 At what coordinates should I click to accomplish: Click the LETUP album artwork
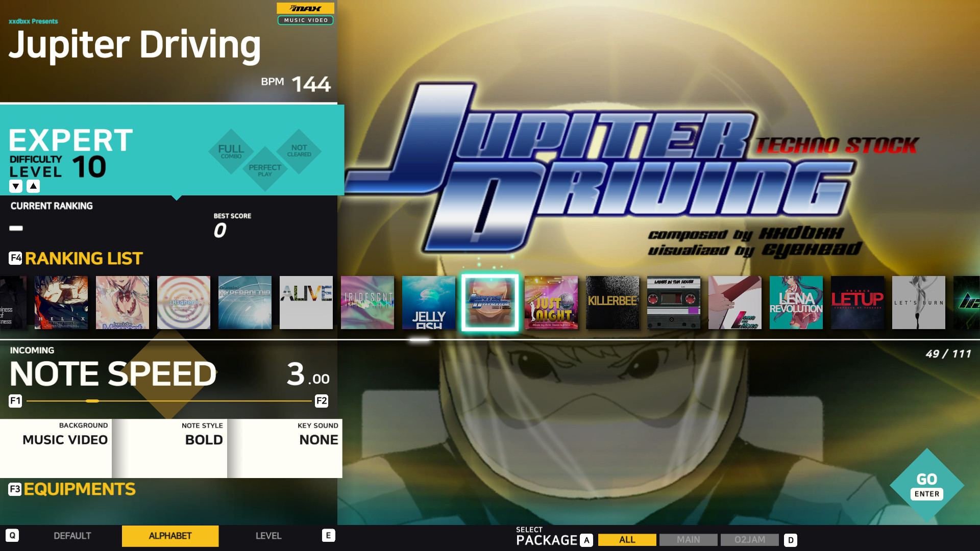pos(857,303)
